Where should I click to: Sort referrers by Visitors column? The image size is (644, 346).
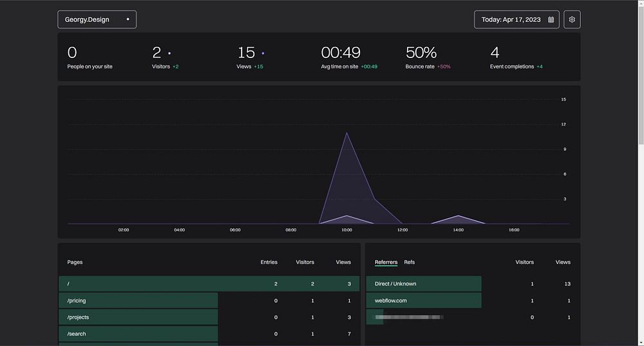524,262
